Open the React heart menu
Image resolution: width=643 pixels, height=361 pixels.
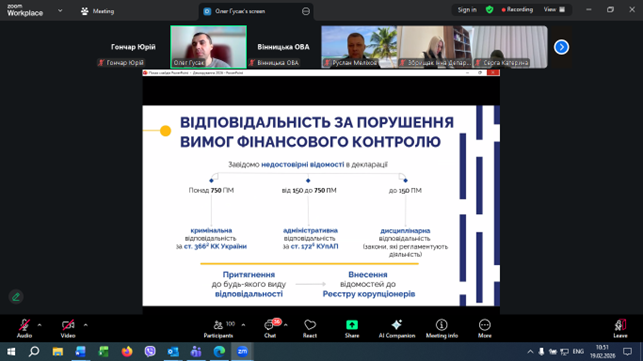coord(310,328)
